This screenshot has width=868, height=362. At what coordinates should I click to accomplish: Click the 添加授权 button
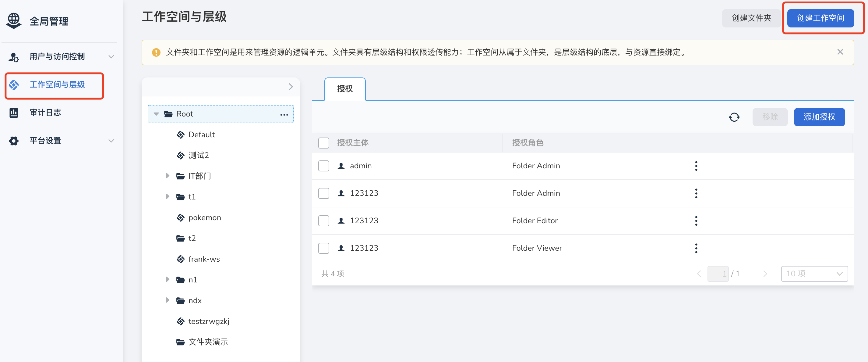click(819, 117)
